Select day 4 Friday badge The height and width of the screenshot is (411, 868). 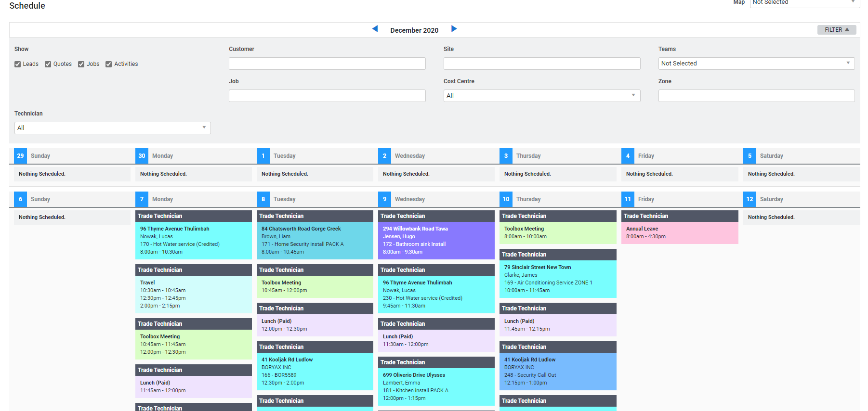(x=628, y=156)
